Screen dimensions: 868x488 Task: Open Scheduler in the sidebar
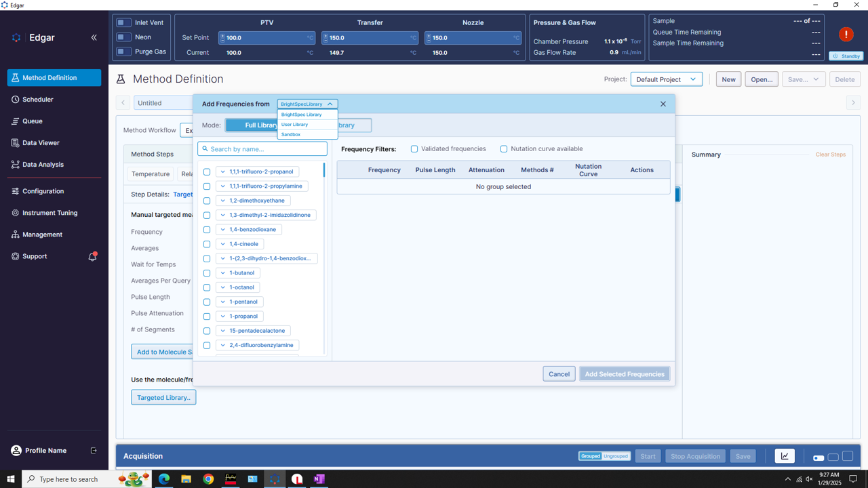pyautogui.click(x=54, y=100)
